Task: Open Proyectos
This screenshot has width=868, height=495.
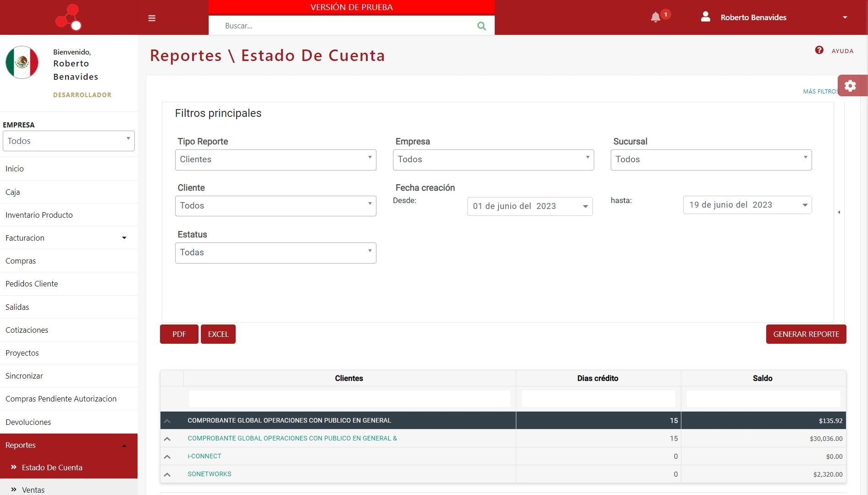Action: click(69, 353)
